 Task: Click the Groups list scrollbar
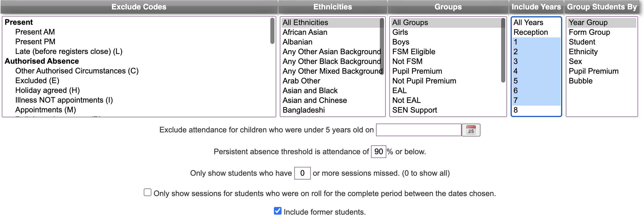503,50
